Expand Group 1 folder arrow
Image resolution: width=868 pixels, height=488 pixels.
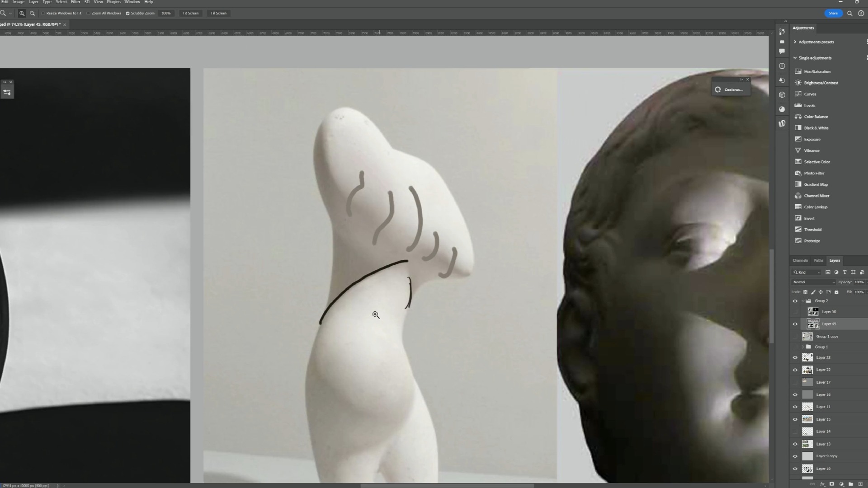pyautogui.click(x=803, y=347)
